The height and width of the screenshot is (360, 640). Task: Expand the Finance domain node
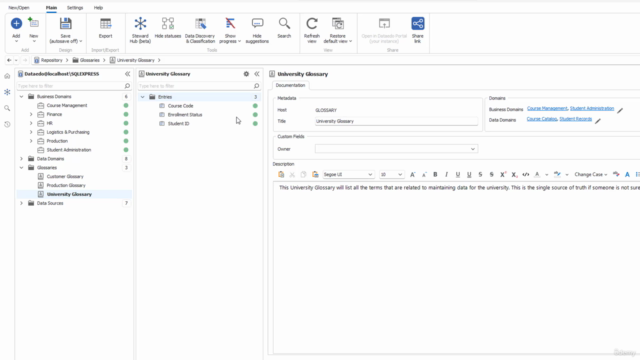coord(31,114)
